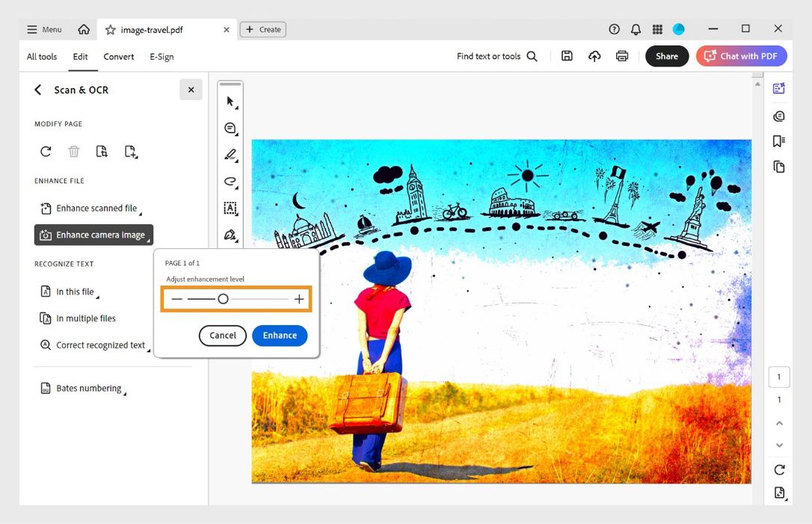Go to Home screen

(82, 29)
